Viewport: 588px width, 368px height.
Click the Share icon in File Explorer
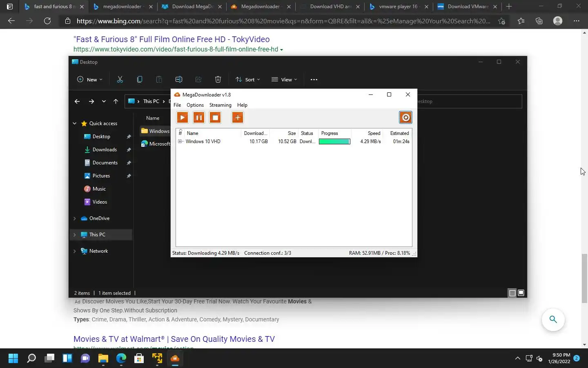198,80
